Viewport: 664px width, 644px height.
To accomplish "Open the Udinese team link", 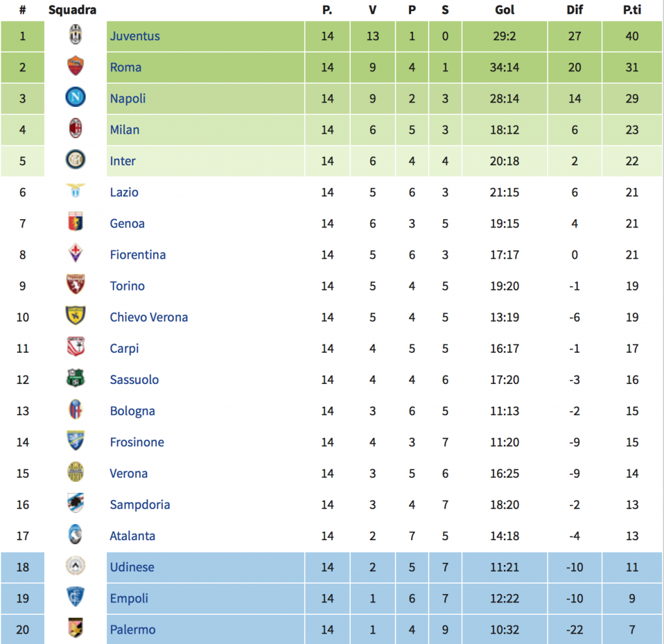I will (x=132, y=567).
